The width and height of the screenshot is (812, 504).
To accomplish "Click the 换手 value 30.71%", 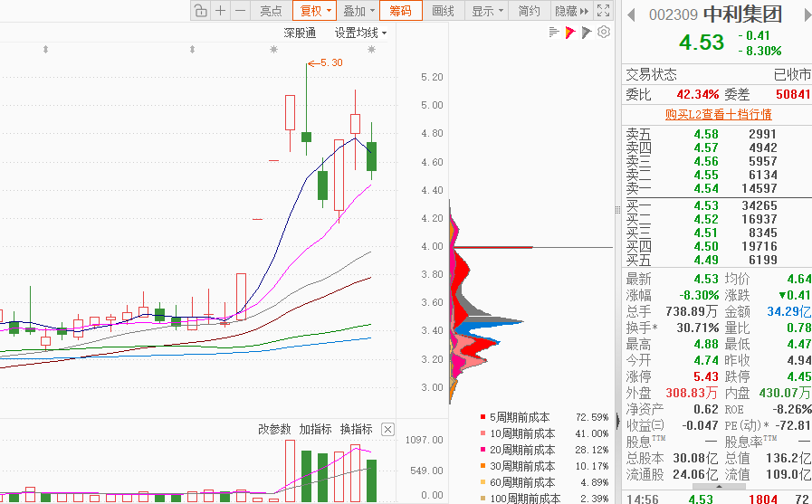I will [698, 328].
